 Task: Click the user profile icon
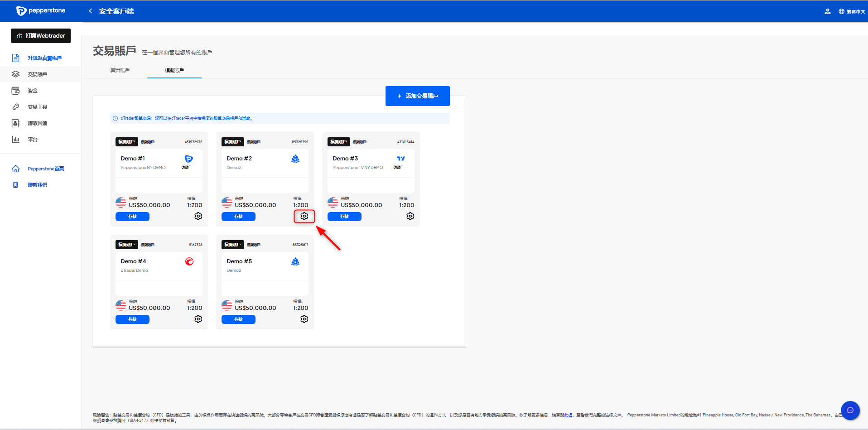[x=827, y=11]
